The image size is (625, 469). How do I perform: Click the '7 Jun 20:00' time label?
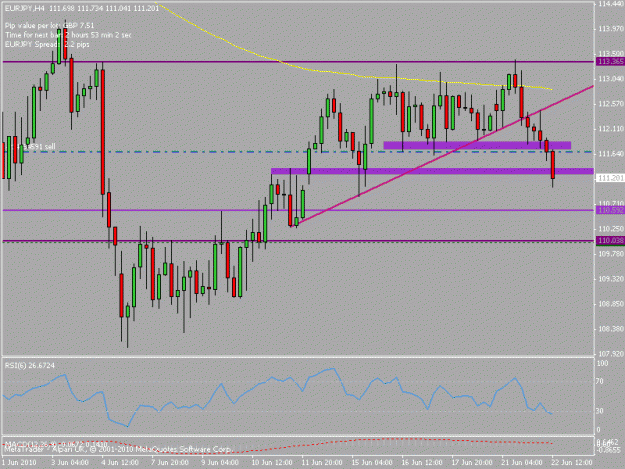pos(170,462)
